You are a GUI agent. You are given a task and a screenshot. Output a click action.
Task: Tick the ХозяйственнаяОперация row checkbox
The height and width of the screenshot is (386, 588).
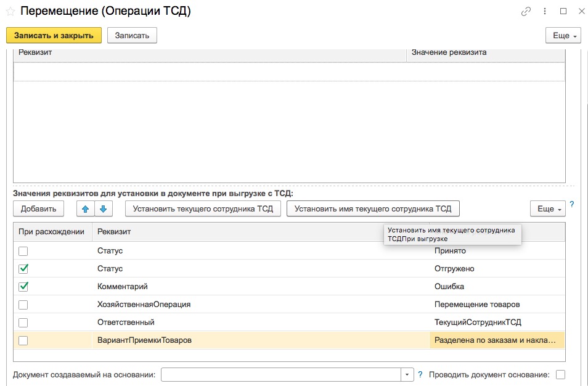[23, 305]
